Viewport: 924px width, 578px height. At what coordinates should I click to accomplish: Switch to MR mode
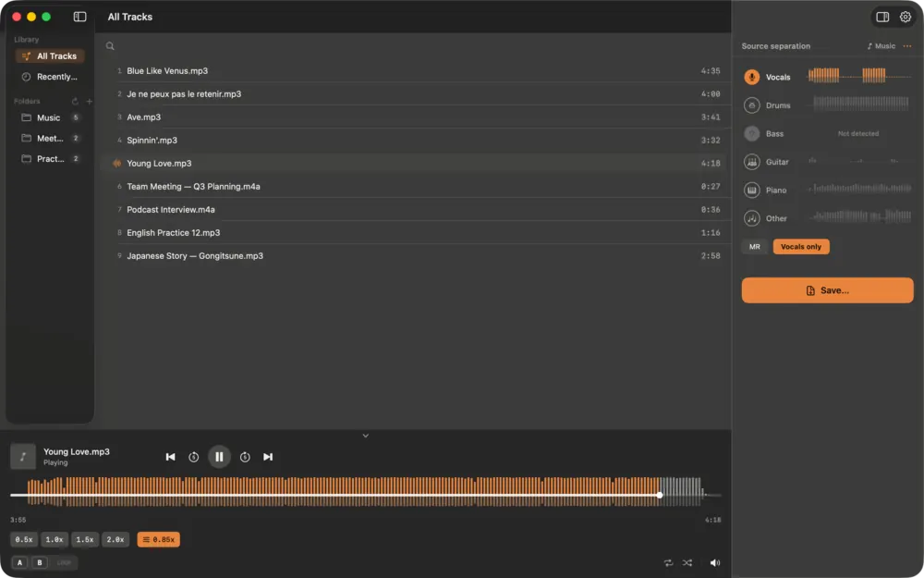click(754, 247)
